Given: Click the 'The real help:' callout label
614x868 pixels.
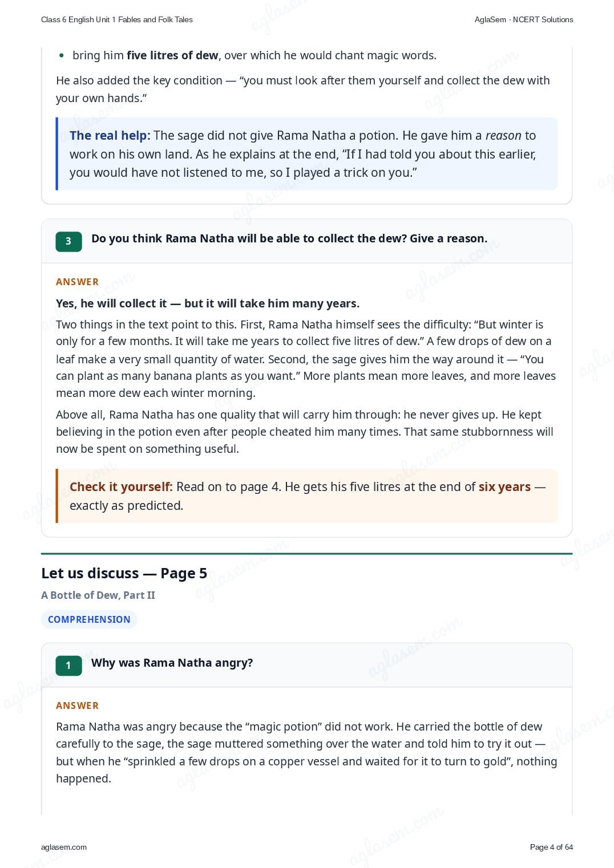Looking at the screenshot, I should 110,135.
